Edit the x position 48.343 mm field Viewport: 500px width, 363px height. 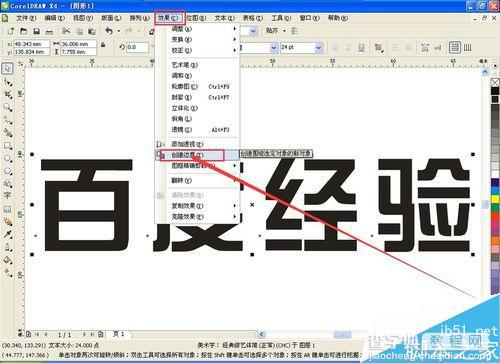click(x=32, y=44)
